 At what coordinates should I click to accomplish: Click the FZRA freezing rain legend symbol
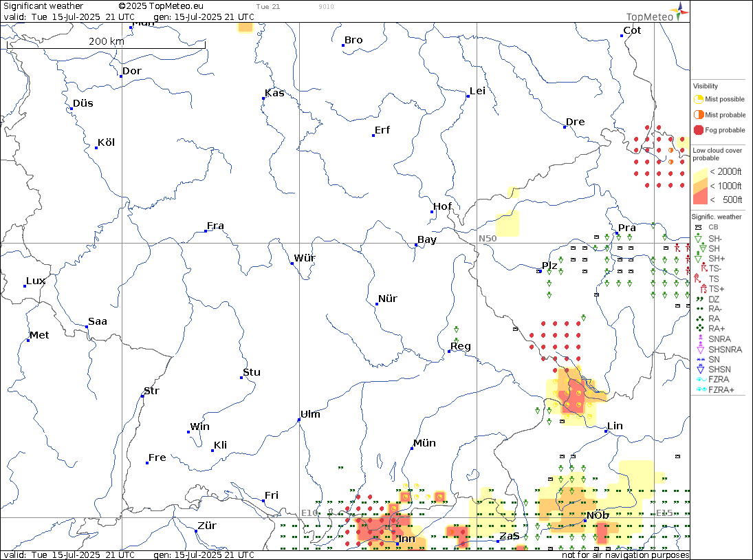pyautogui.click(x=701, y=380)
